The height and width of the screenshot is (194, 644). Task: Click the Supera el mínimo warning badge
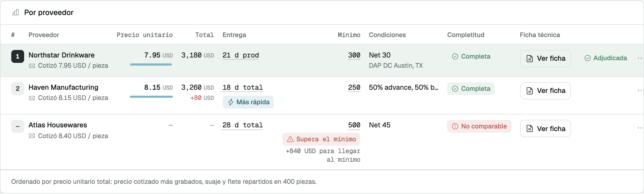click(x=321, y=139)
